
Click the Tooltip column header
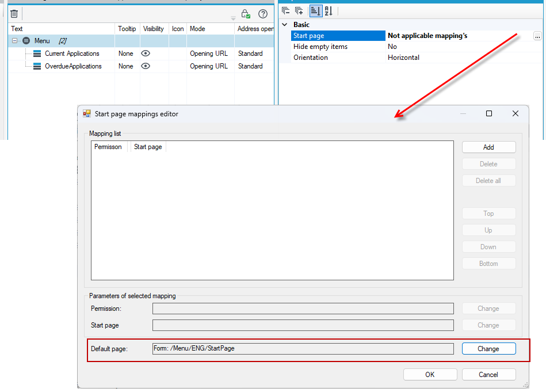click(x=127, y=29)
